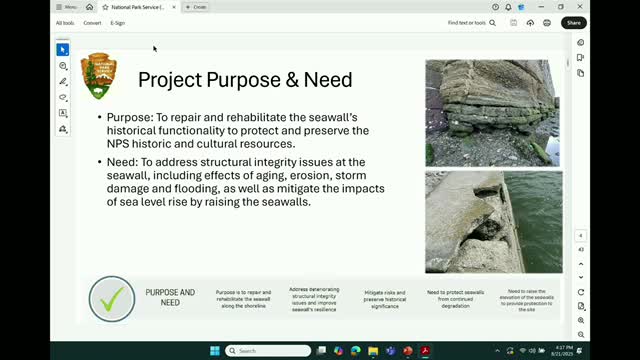
Task: Select the Fill and sign stamp tool
Action: tap(62, 129)
